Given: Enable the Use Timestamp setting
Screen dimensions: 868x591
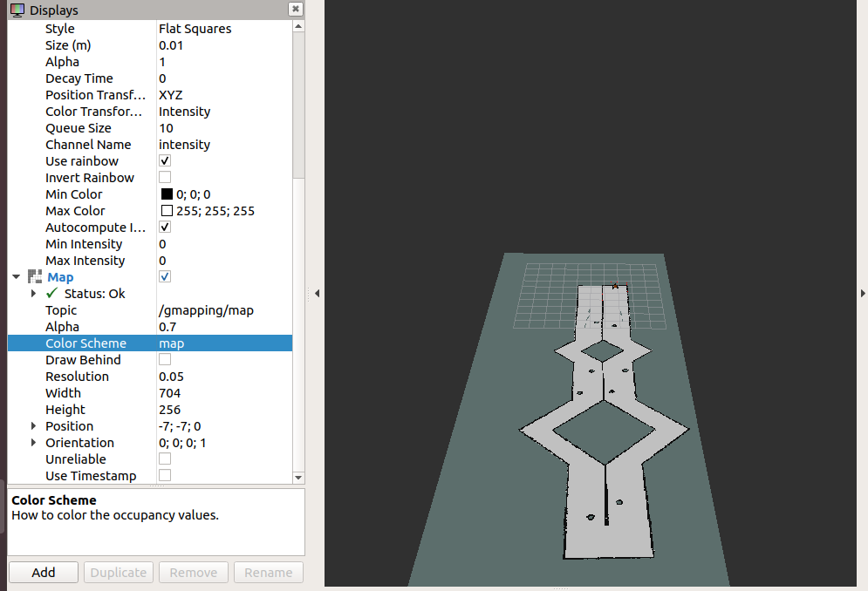Looking at the screenshot, I should coord(165,475).
